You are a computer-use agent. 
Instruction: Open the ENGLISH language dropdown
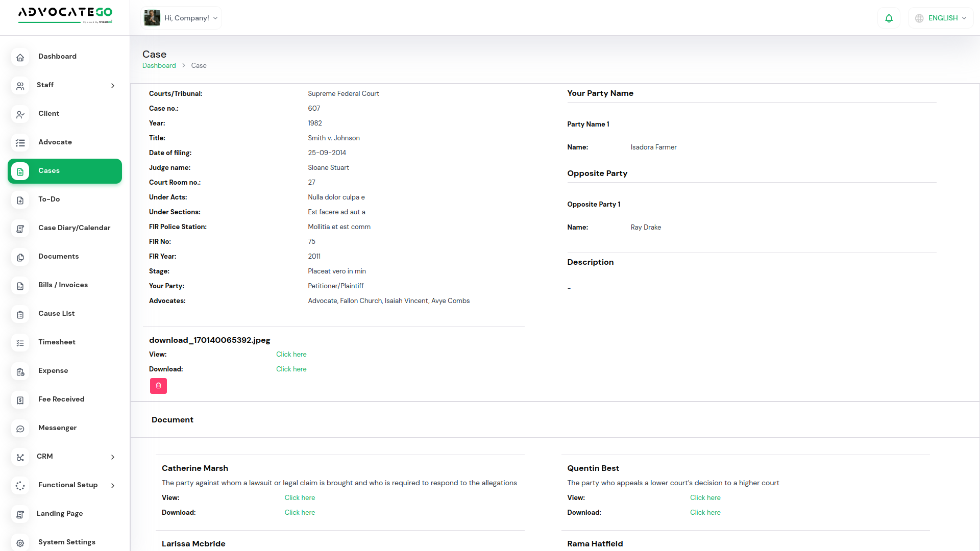pyautogui.click(x=942, y=18)
